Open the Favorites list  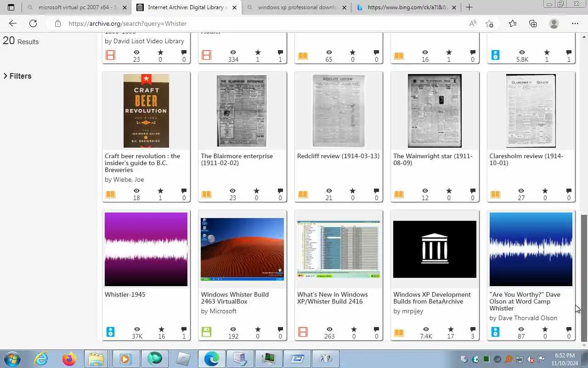point(513,23)
